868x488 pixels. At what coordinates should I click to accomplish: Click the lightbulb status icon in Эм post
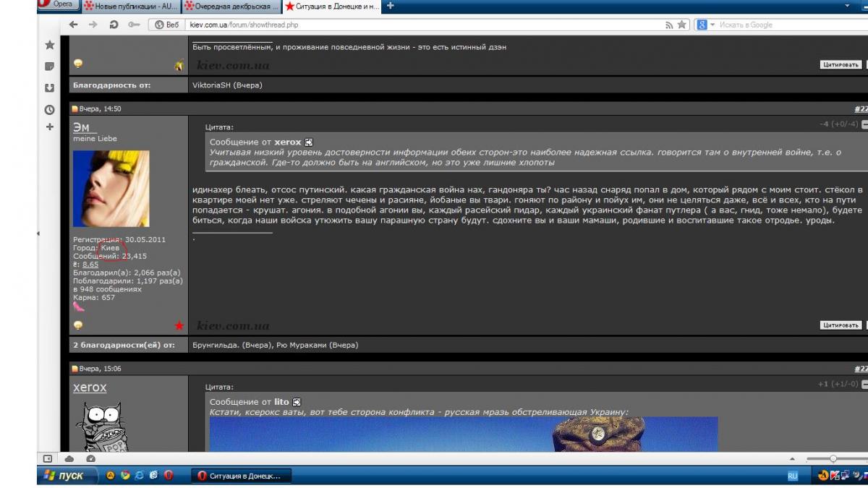[78, 325]
